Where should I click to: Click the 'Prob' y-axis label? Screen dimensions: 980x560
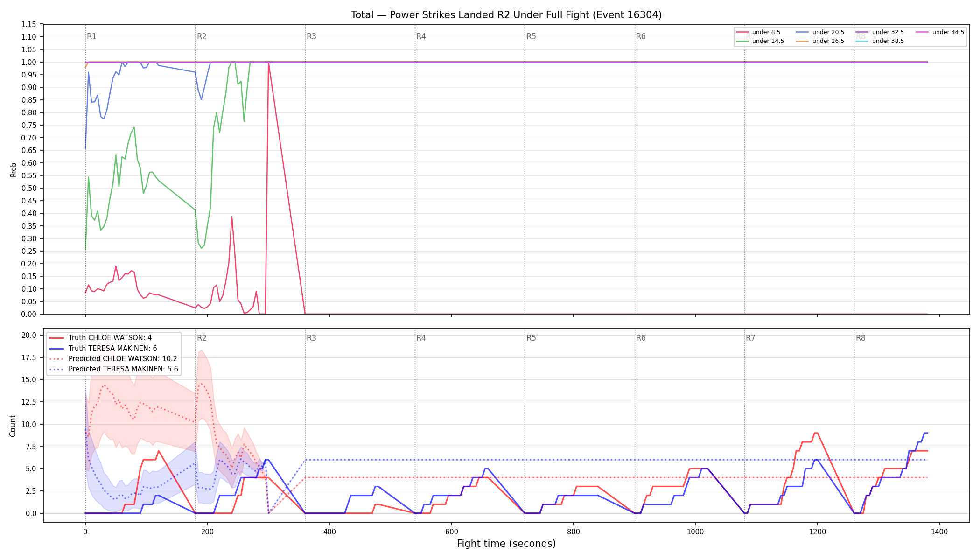pyautogui.click(x=14, y=169)
